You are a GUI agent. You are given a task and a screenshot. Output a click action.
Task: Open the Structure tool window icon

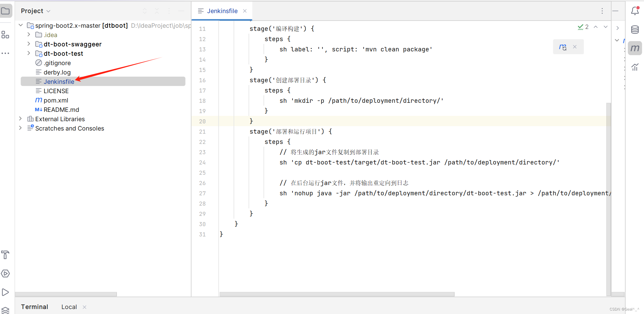click(x=5, y=35)
